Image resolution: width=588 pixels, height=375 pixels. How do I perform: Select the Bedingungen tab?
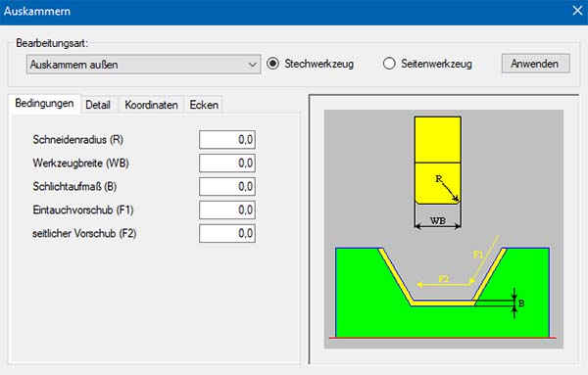(44, 104)
